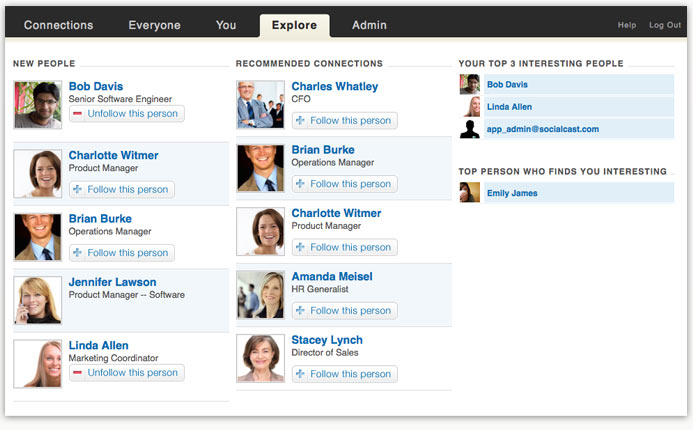
Task: Open the Admin tab
Action: [369, 25]
